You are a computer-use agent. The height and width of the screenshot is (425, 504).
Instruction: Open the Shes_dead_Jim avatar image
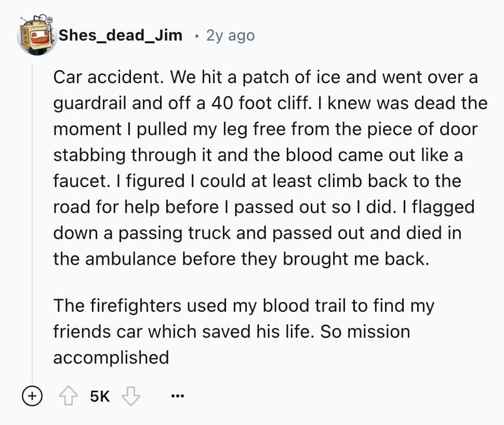pyautogui.click(x=36, y=36)
